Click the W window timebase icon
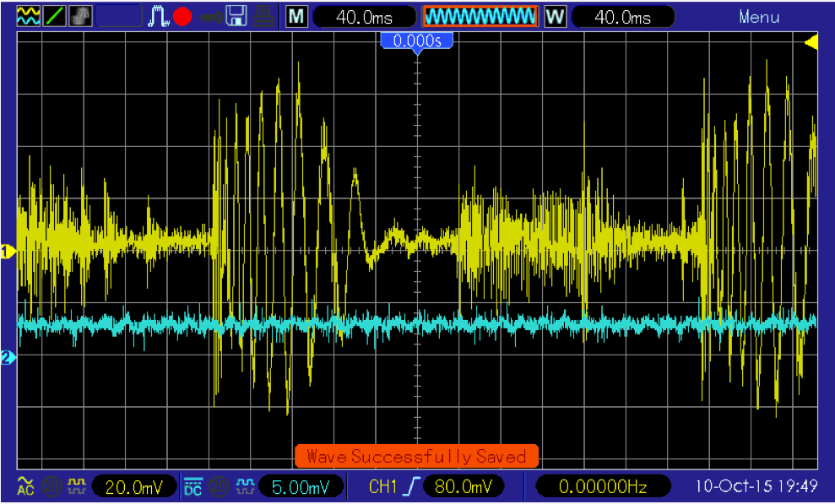The width and height of the screenshot is (835, 504). tap(555, 17)
